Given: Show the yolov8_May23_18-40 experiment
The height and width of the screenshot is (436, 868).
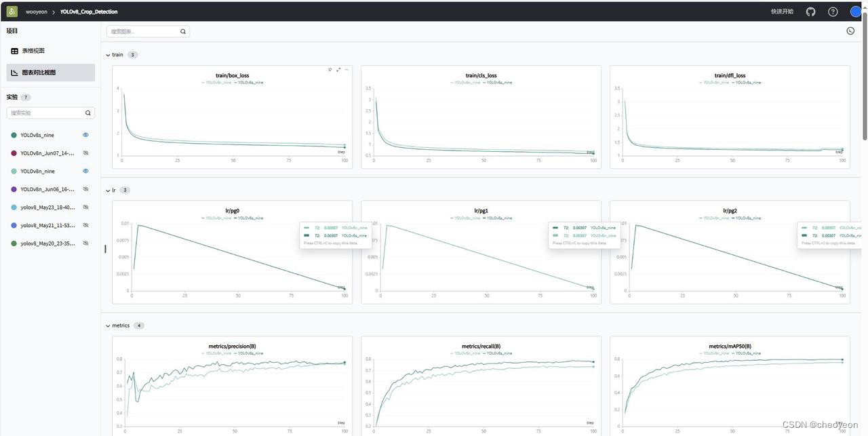Looking at the screenshot, I should tap(85, 207).
